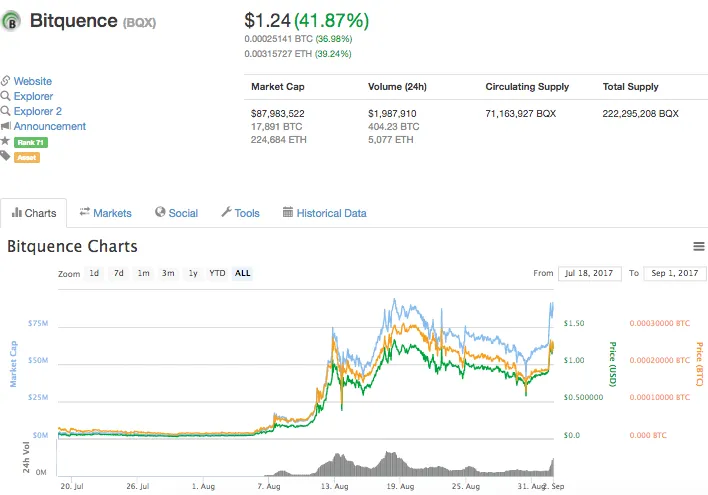Screen dimensions: 708x495
Task: Click the Total Supply column header
Action: click(x=630, y=87)
